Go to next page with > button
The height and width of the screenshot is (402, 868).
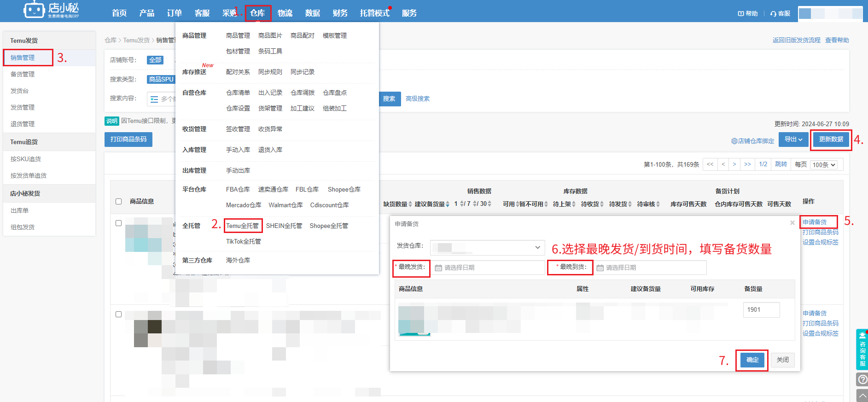click(x=734, y=164)
